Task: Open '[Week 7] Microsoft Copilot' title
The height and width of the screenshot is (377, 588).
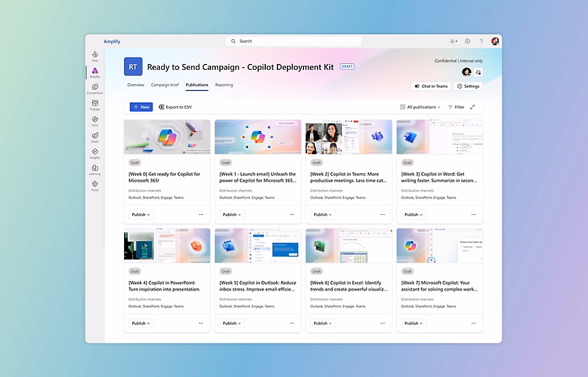Action: pos(439,285)
